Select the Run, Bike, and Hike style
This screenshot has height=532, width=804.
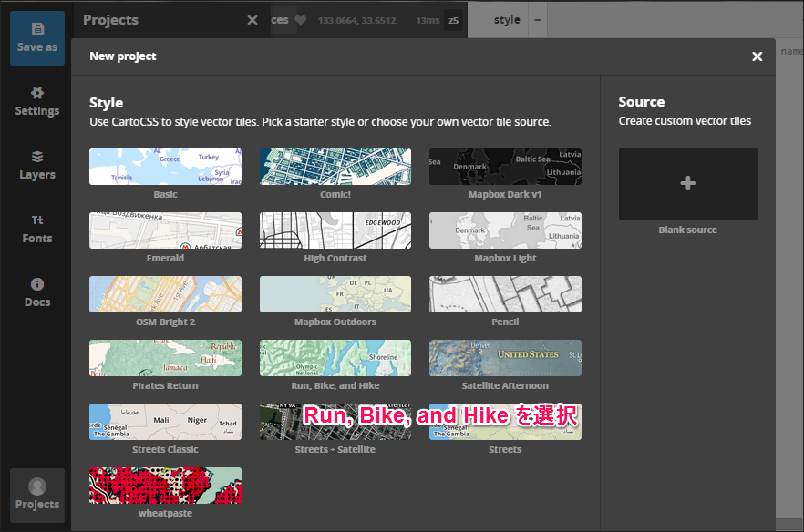click(335, 358)
